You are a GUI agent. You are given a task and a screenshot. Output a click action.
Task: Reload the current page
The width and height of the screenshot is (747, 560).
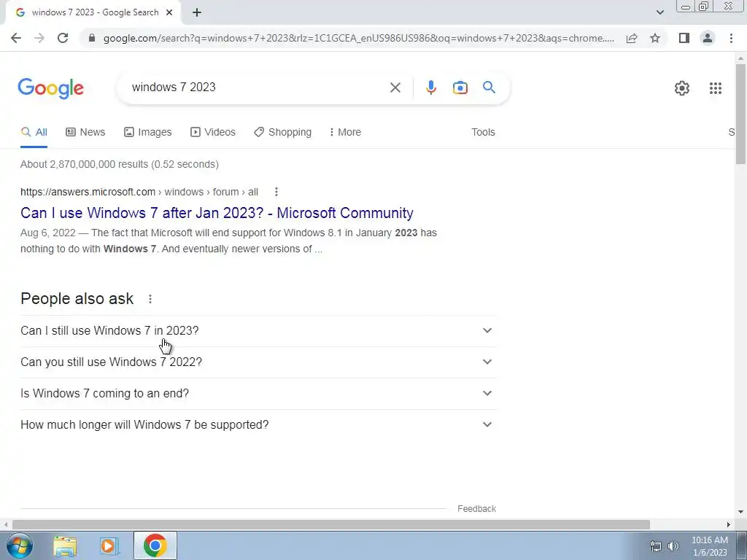click(x=63, y=38)
